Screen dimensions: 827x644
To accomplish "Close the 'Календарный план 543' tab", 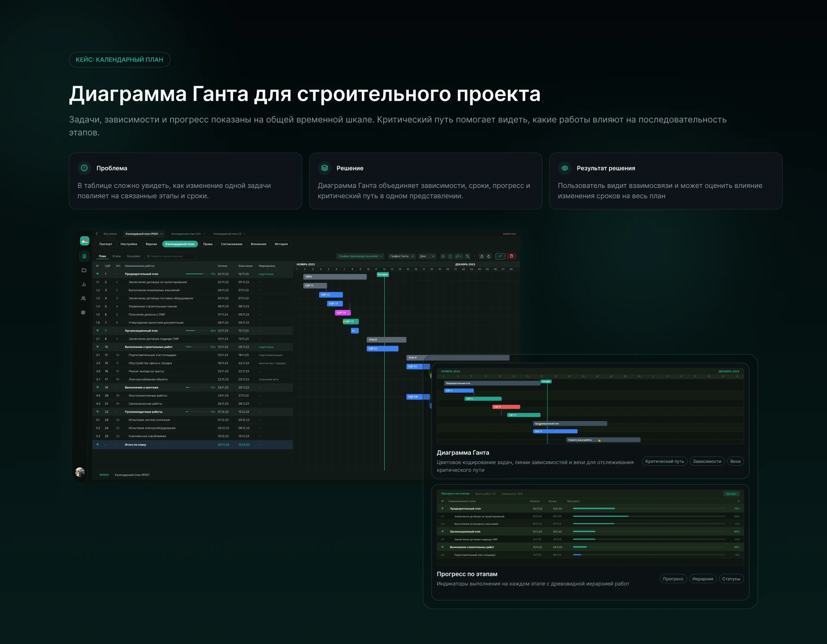I will click(x=204, y=234).
